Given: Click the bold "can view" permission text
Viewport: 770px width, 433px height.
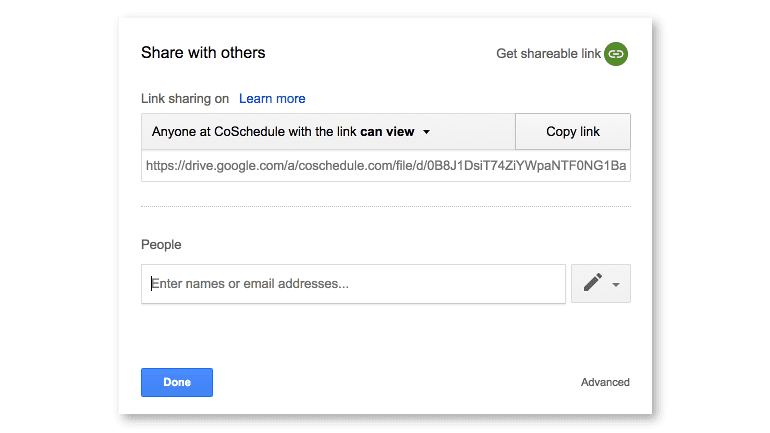Looking at the screenshot, I should (387, 132).
